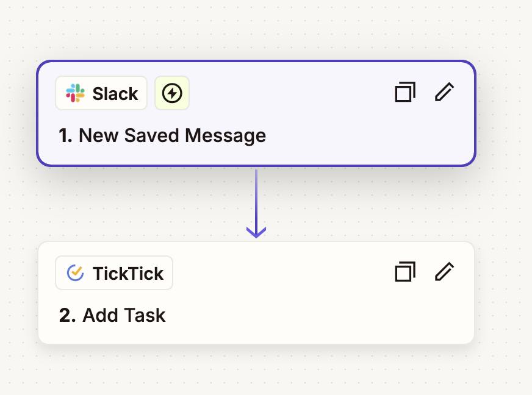Click the arrowhead pointing to TickTick step
Viewport: 532px width, 395px height.
click(256, 233)
